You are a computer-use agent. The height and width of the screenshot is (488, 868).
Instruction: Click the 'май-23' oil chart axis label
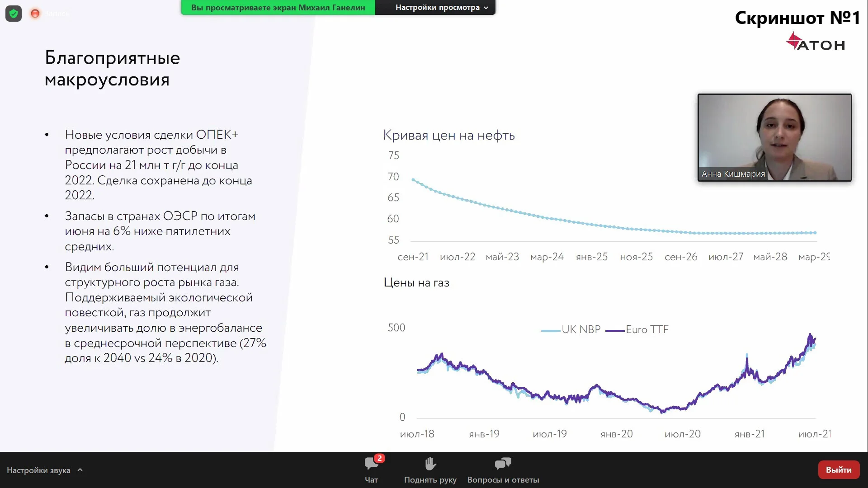coord(502,257)
